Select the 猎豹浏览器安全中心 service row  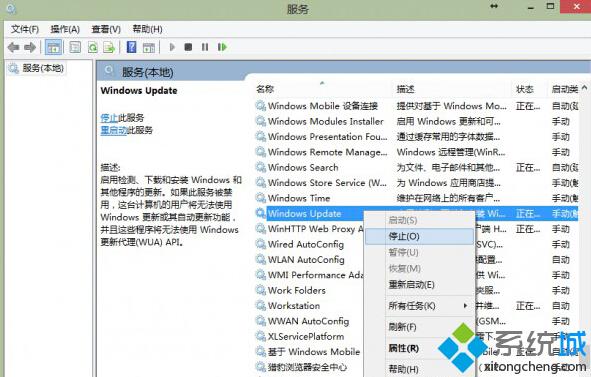click(x=307, y=367)
